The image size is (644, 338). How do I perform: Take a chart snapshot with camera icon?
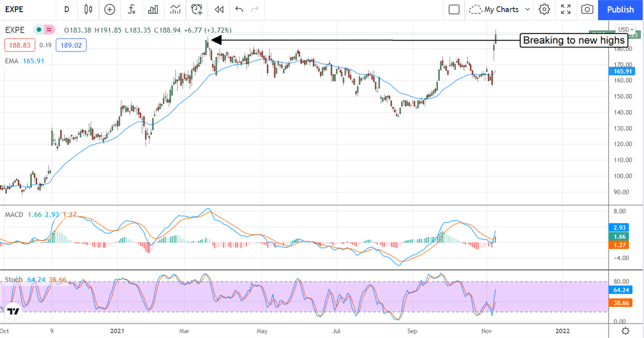[x=588, y=9]
